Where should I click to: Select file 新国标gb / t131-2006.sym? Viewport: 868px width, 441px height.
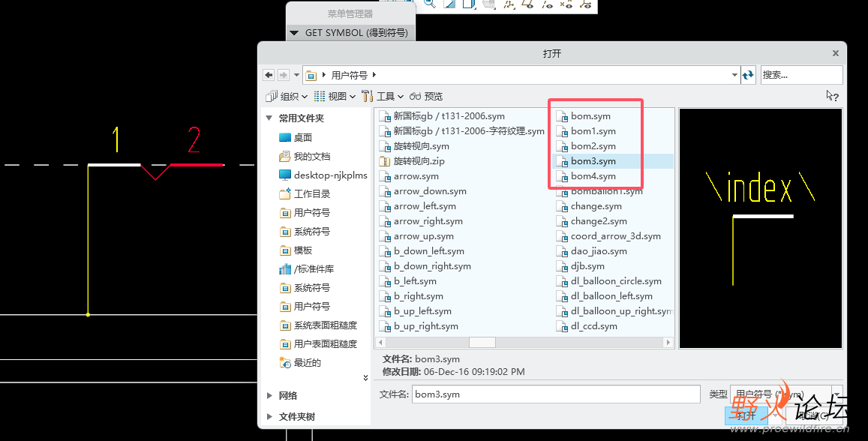click(x=443, y=116)
